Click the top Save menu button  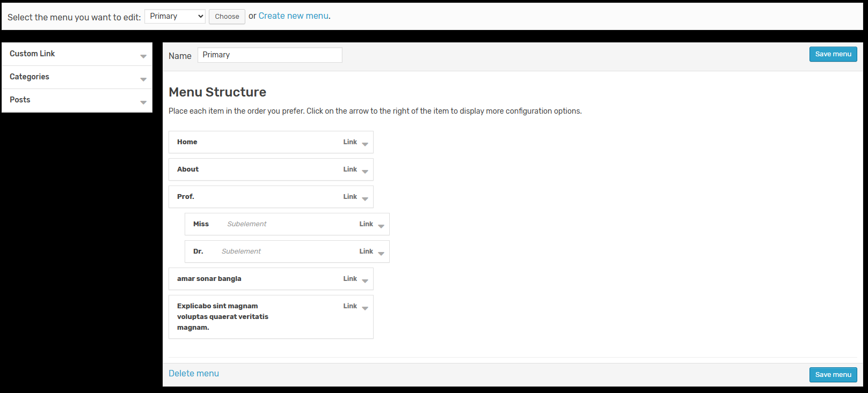[833, 54]
